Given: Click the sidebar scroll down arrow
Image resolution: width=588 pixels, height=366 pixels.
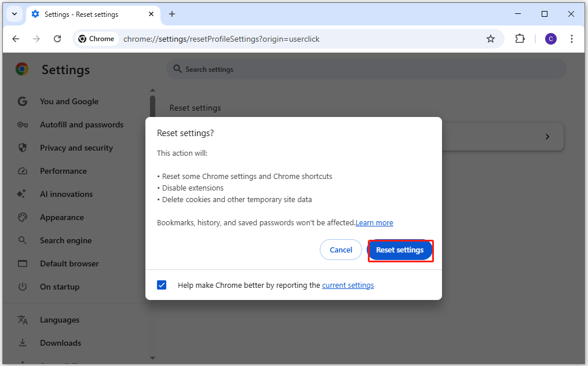Looking at the screenshot, I should 152,358.
